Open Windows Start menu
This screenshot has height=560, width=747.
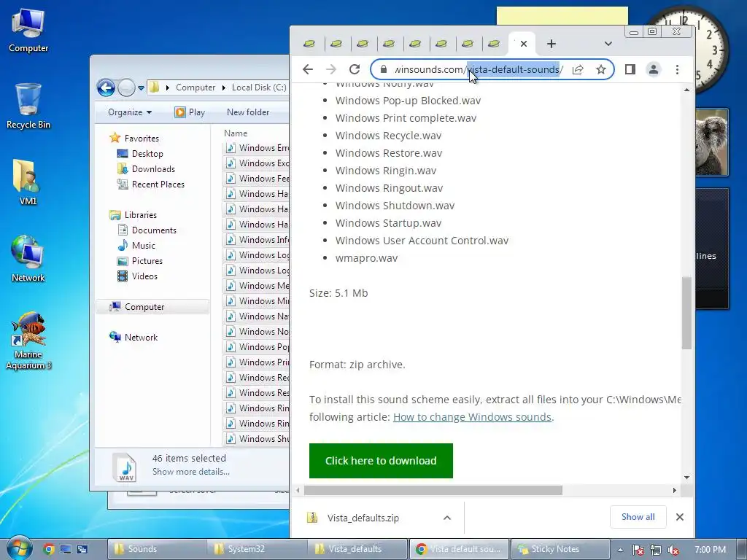tap(19, 548)
